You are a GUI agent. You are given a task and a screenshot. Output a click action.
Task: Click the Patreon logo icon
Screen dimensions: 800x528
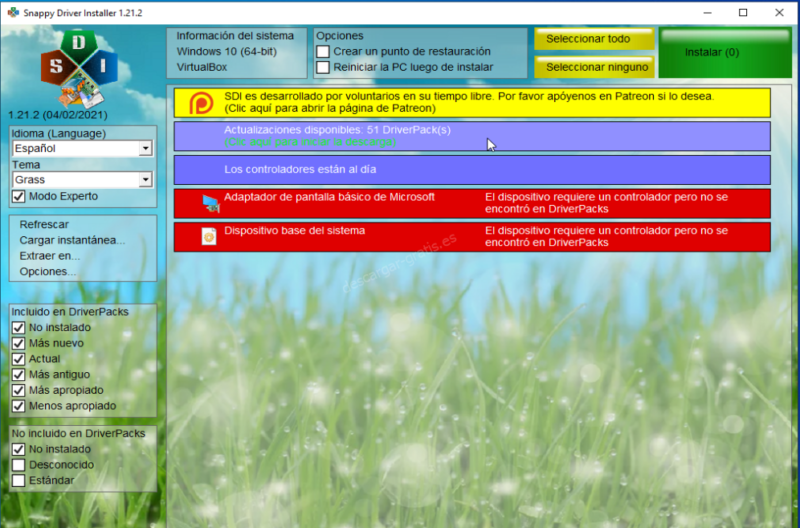[x=202, y=103]
